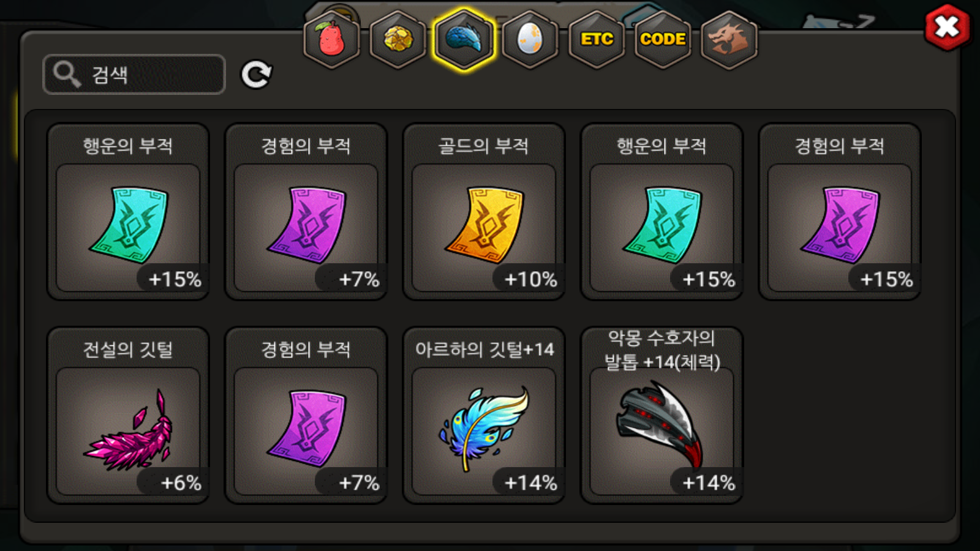Select the blue 아르하의 깃털+14 feather
Screen dimensions: 980x551
(484, 415)
